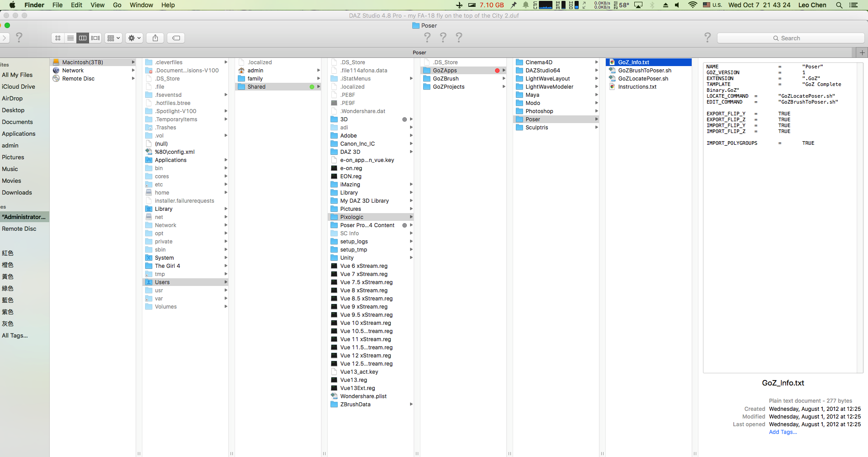Open Notification Center from menu bar

(x=854, y=5)
